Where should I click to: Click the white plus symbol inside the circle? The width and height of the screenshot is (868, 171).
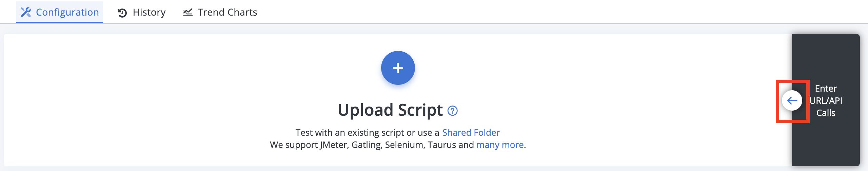pos(398,68)
